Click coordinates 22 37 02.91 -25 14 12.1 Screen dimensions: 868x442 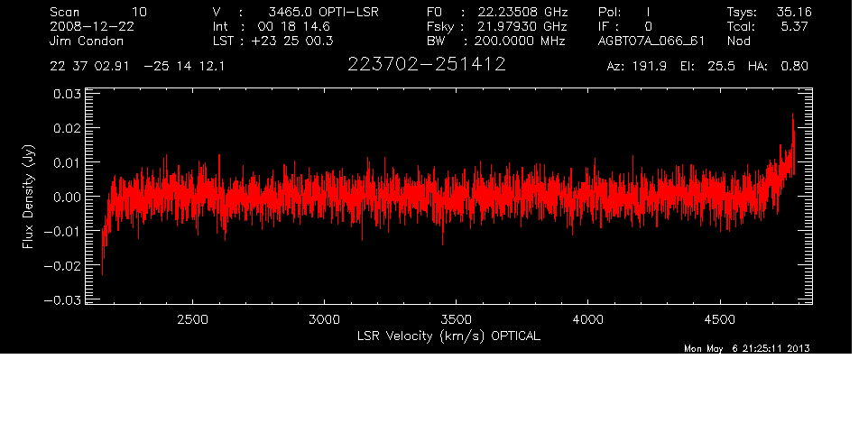tap(137, 67)
